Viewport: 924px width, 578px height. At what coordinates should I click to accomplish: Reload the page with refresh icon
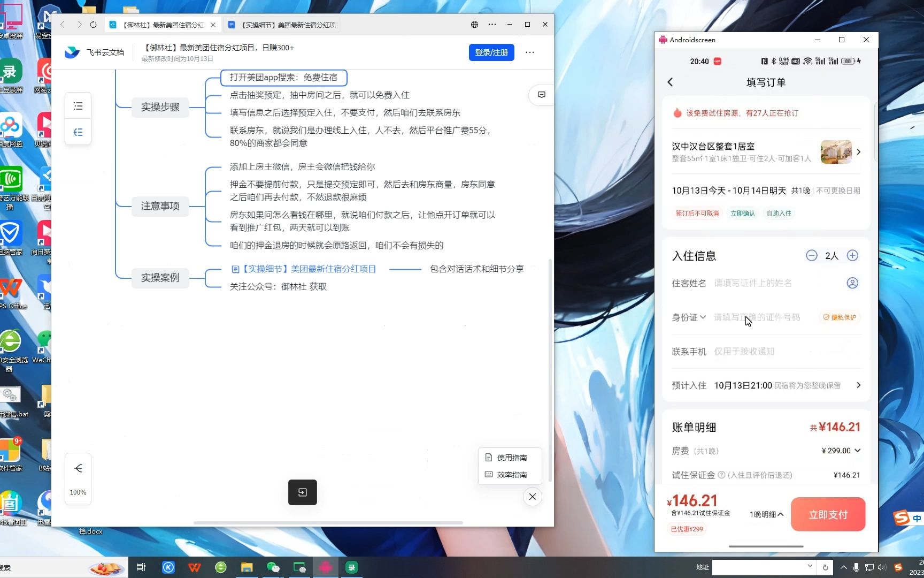click(94, 25)
